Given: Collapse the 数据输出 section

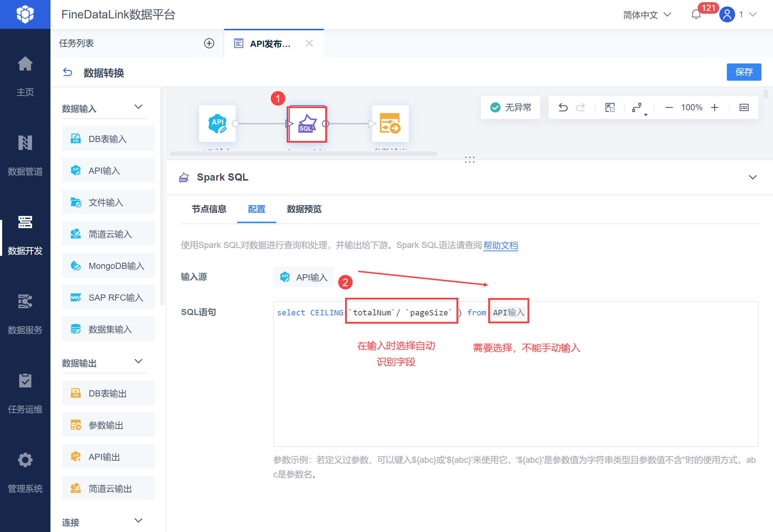Looking at the screenshot, I should [x=138, y=362].
